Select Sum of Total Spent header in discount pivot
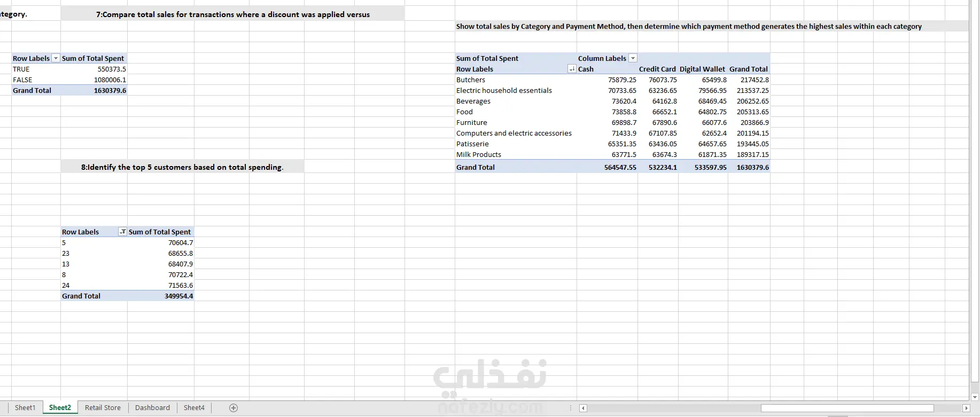The width and height of the screenshot is (980, 417). [94, 58]
